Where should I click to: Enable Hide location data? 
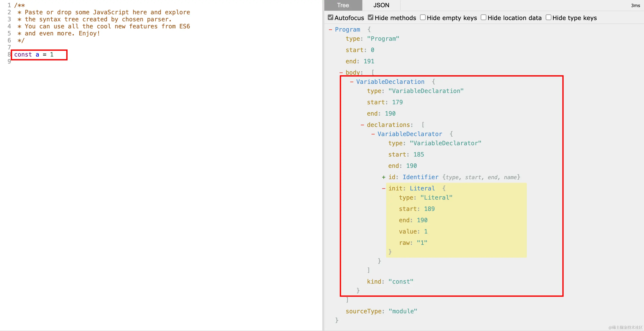(484, 17)
